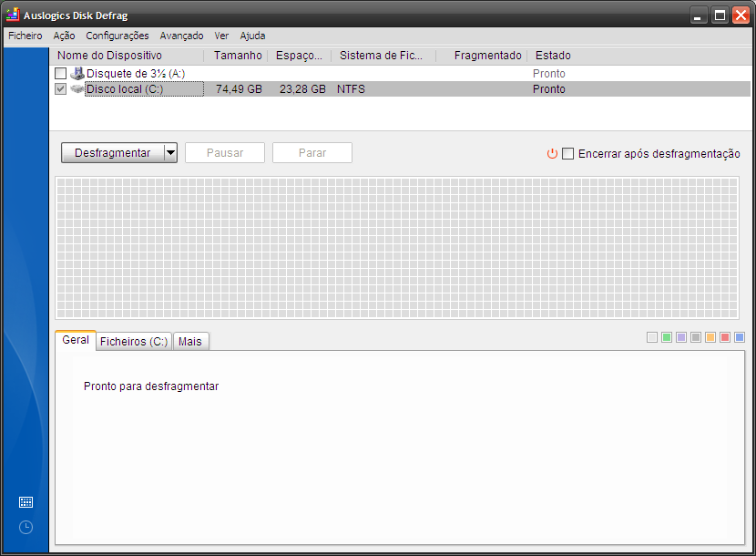Open the cluster map view sidebar icon
This screenshot has width=756, height=556.
coord(26,502)
